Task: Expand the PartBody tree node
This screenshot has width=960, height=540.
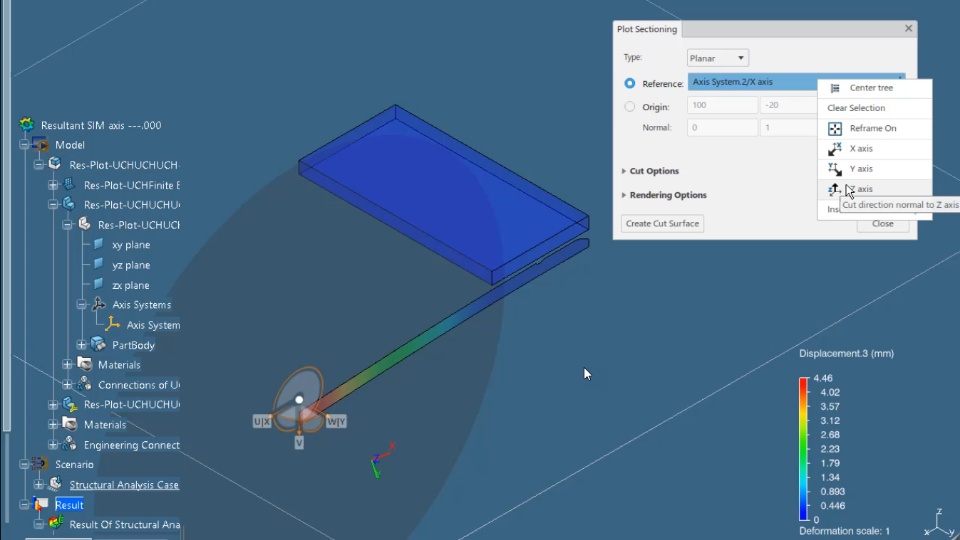Action: pos(81,345)
